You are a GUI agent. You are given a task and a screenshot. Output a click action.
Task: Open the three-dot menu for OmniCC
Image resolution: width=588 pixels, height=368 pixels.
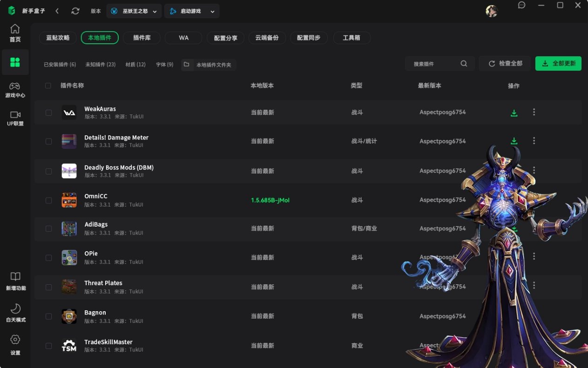coord(534,200)
